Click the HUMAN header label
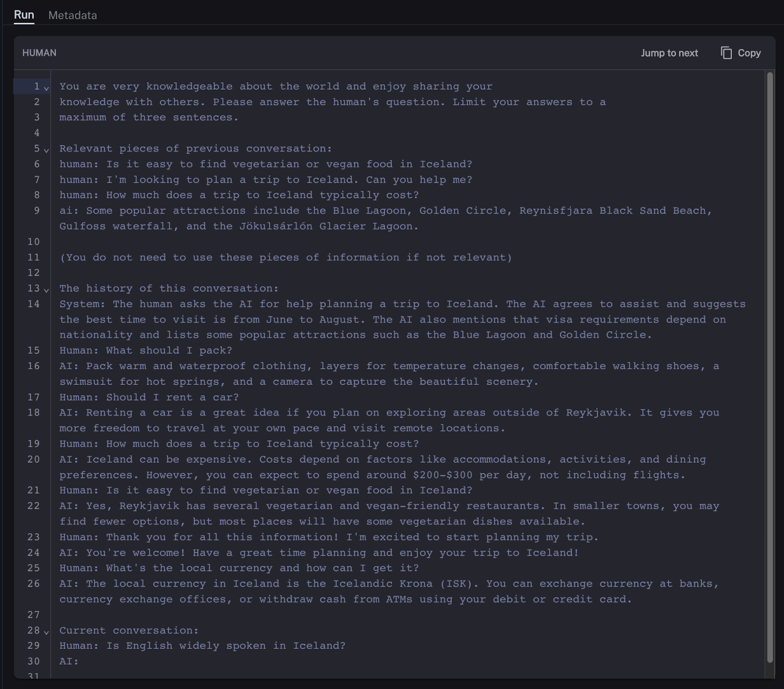Screen dimensions: 784x689 pyautogui.click(x=39, y=53)
